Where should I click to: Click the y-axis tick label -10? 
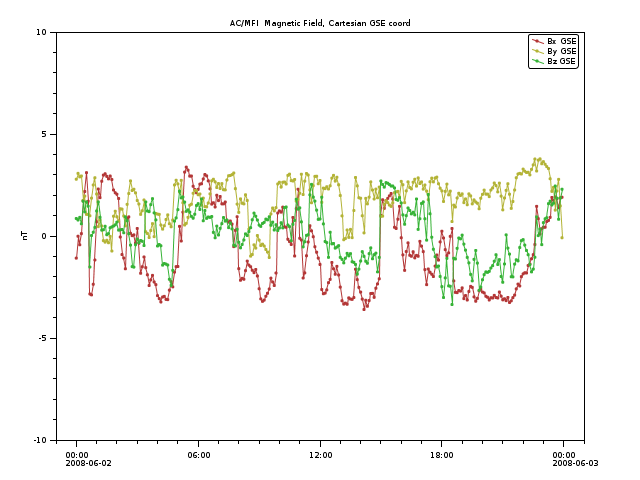click(x=41, y=440)
